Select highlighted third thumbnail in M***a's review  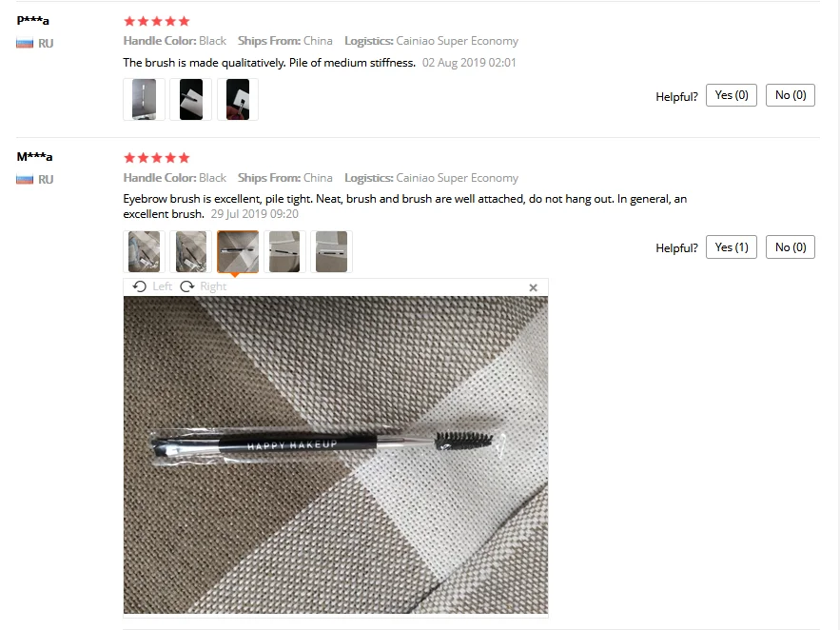pos(238,252)
